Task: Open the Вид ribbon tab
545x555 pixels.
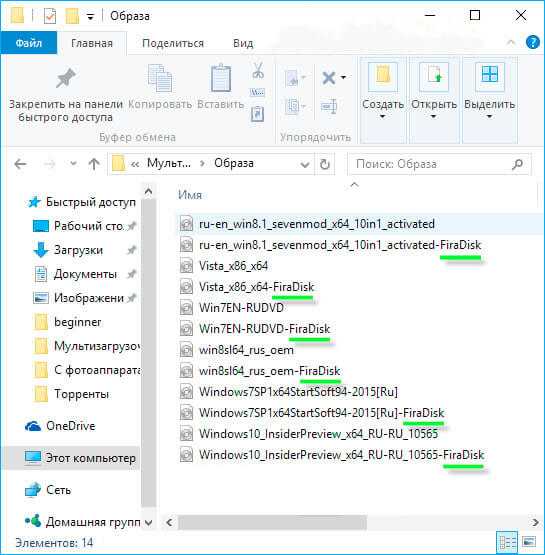Action: 243,43
